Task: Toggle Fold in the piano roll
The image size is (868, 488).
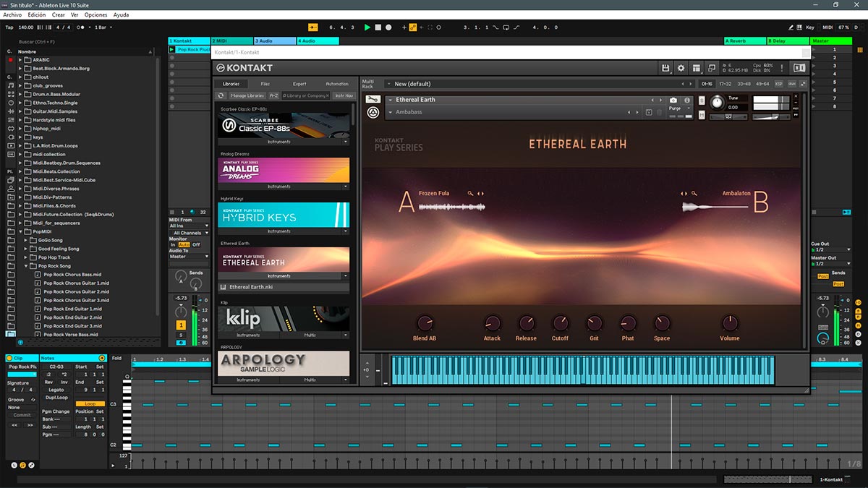Action: click(x=116, y=358)
